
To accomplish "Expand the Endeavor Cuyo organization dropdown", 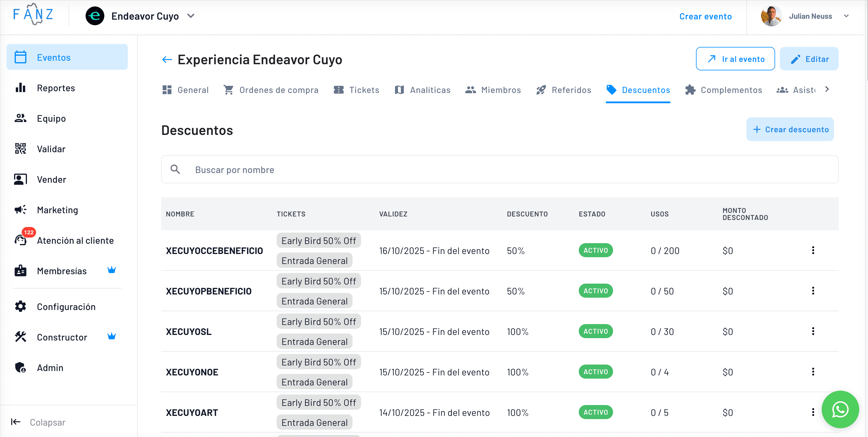I will click(191, 16).
